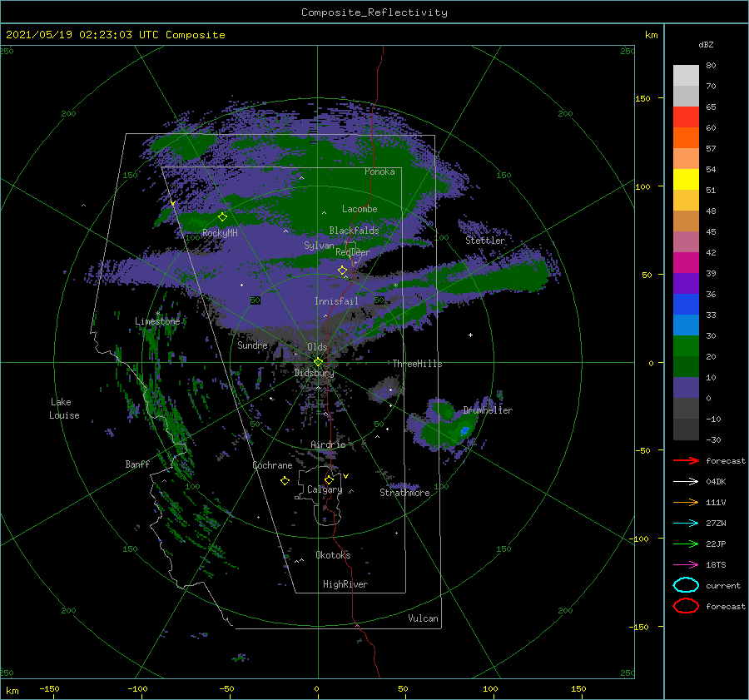This screenshot has height=700, width=749.
Task: Click the Sylvan label on the map
Action: pyautogui.click(x=319, y=246)
